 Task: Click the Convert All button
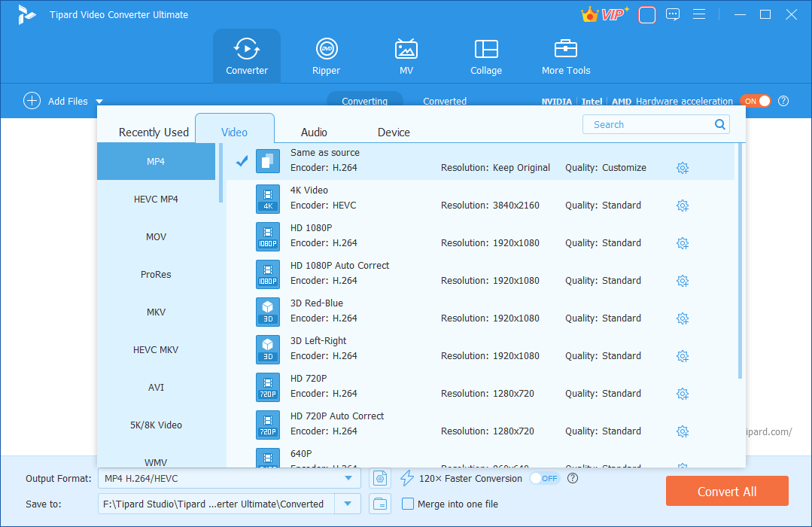pos(727,492)
